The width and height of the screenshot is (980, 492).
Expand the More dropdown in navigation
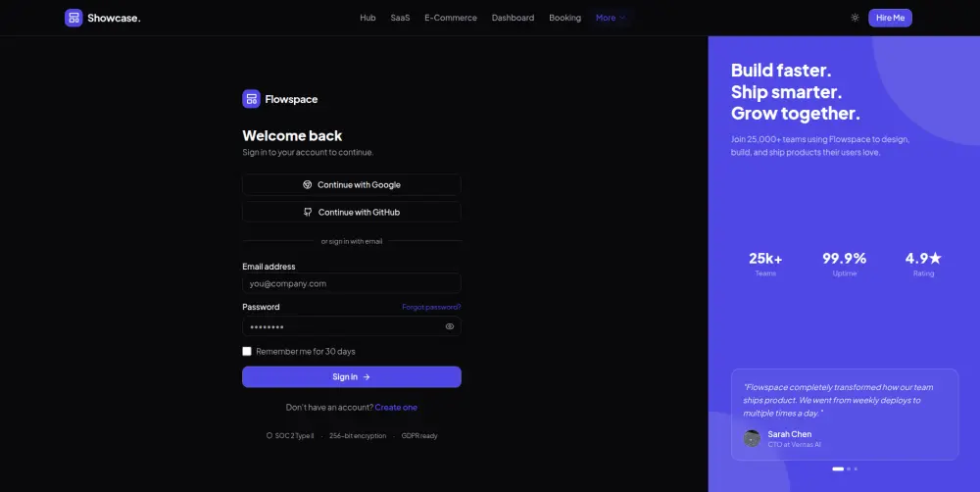[610, 18]
